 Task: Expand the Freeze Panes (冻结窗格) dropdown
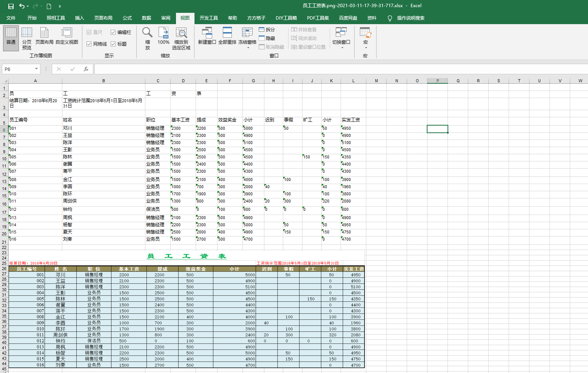(x=247, y=38)
